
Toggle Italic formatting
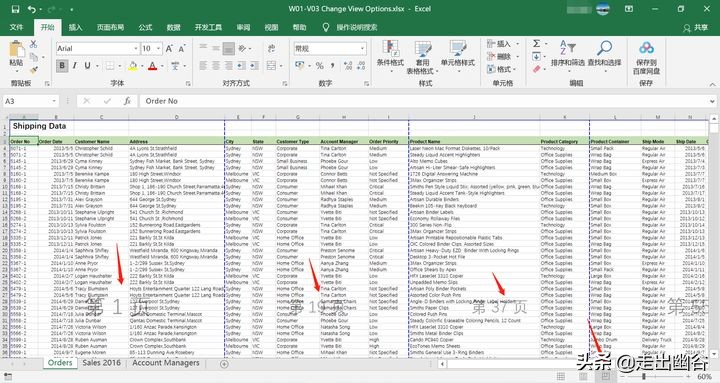tap(74, 66)
